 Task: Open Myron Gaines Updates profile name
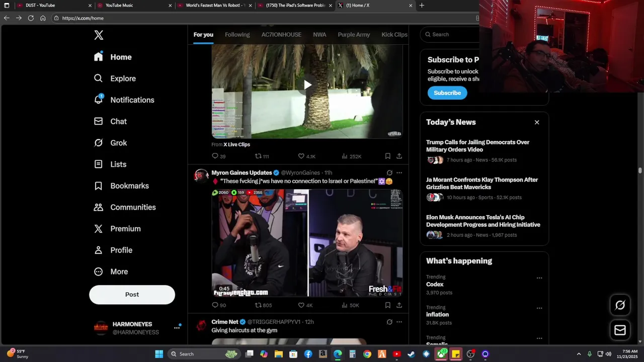[x=242, y=172]
